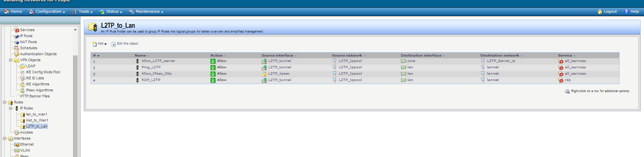Click core destination interface icon
The image size is (644, 157).
[404, 61]
